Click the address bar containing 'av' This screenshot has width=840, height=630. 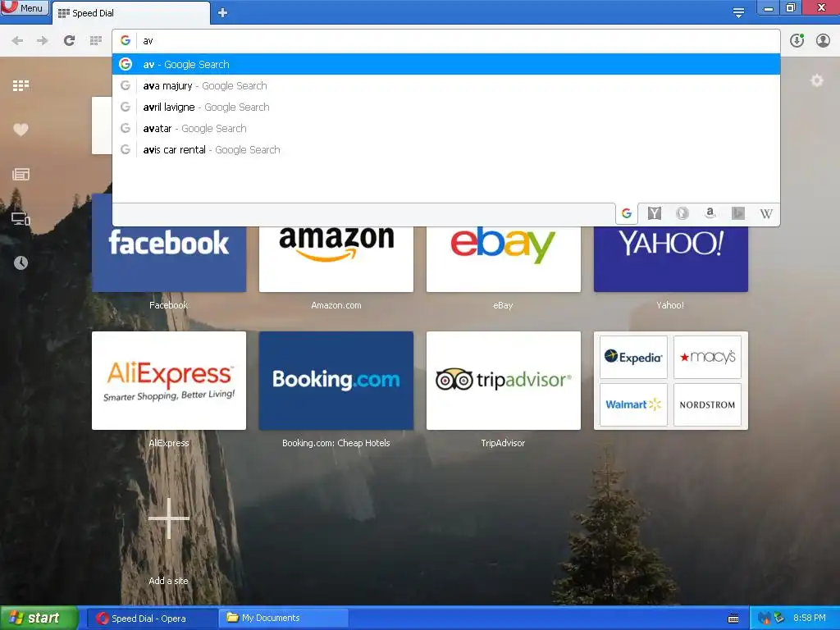(445, 41)
